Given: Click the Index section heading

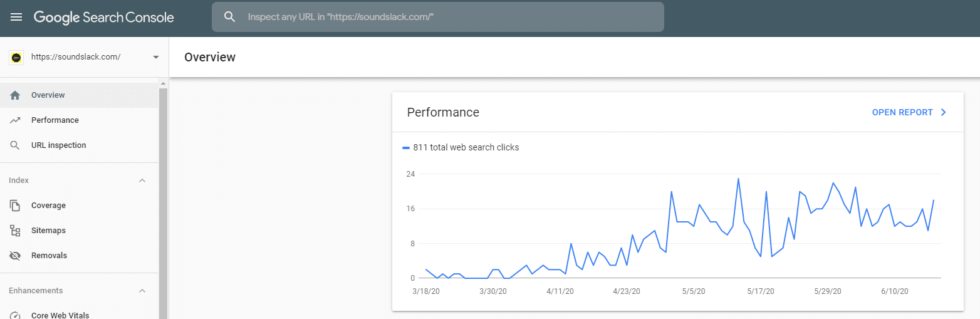Looking at the screenshot, I should pos(19,180).
